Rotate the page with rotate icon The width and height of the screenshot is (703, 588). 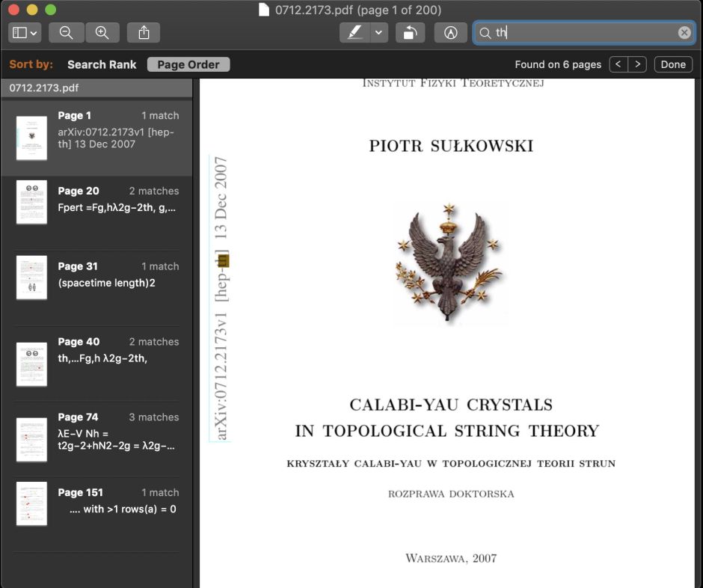tap(410, 33)
